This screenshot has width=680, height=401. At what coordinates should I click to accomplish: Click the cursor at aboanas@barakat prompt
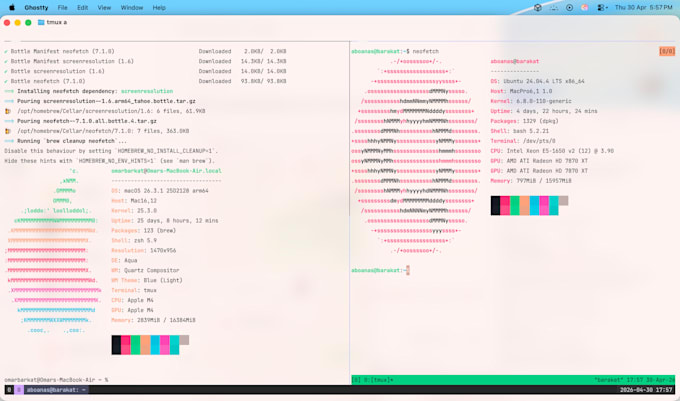(408, 270)
